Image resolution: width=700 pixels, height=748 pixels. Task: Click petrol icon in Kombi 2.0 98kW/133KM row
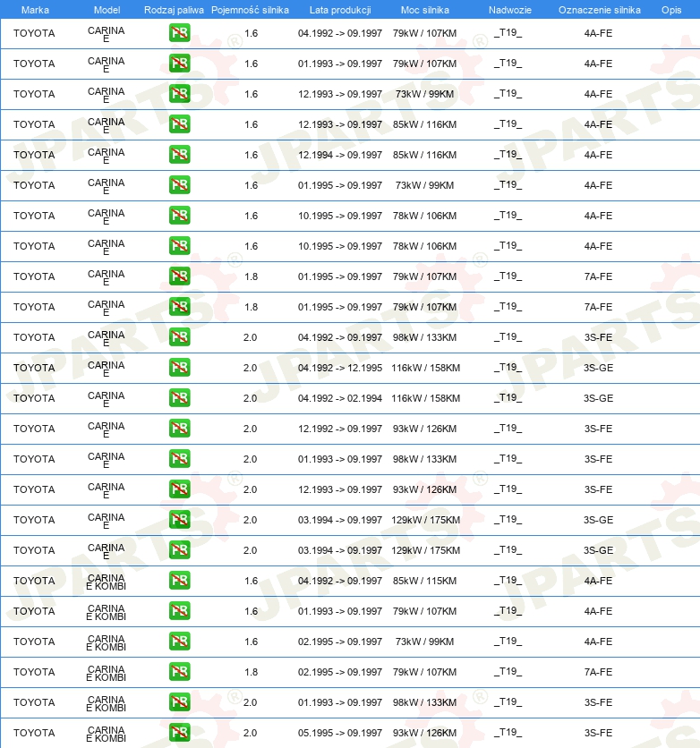179,702
